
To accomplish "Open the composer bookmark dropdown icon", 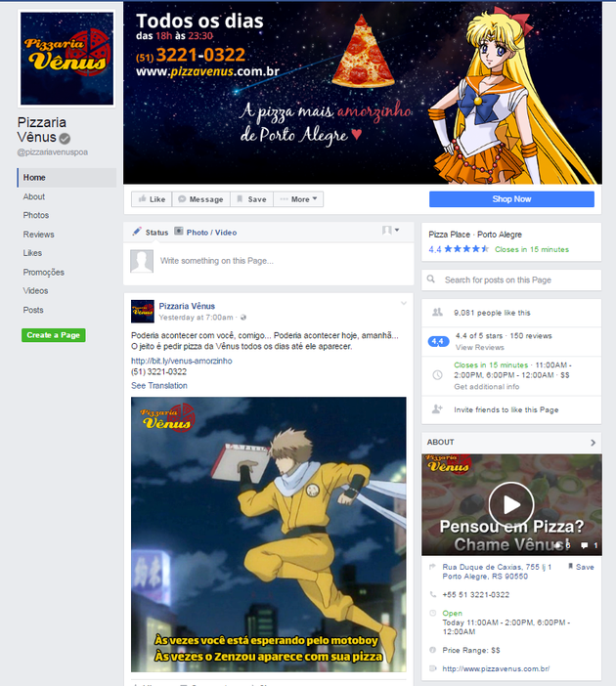I will (390, 230).
